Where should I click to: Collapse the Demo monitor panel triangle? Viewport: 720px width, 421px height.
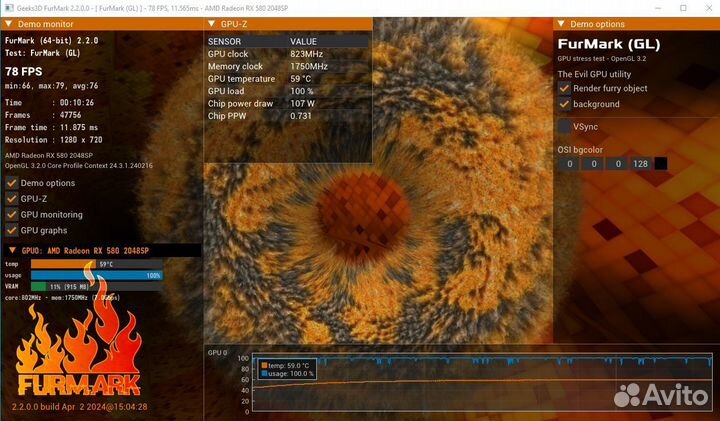point(9,24)
